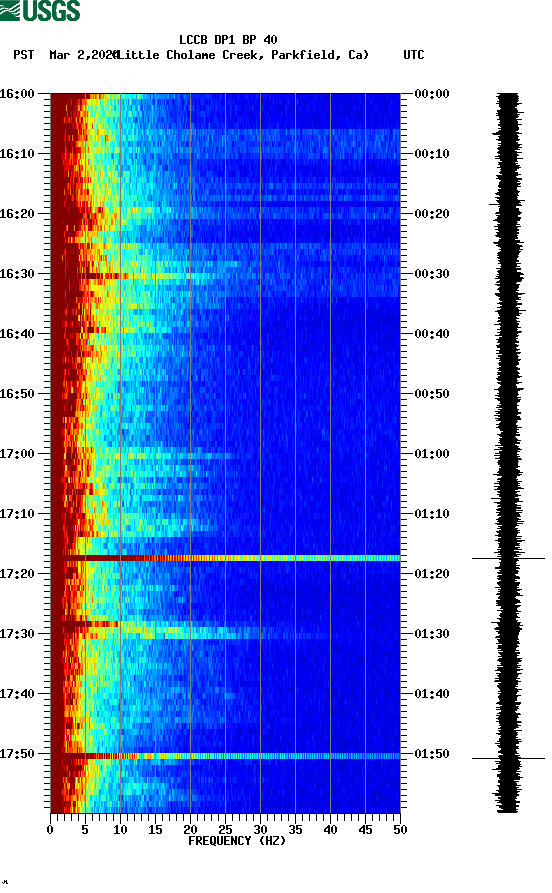Click the '20' frequency axis label
This screenshot has width=552, height=893.
(x=190, y=830)
